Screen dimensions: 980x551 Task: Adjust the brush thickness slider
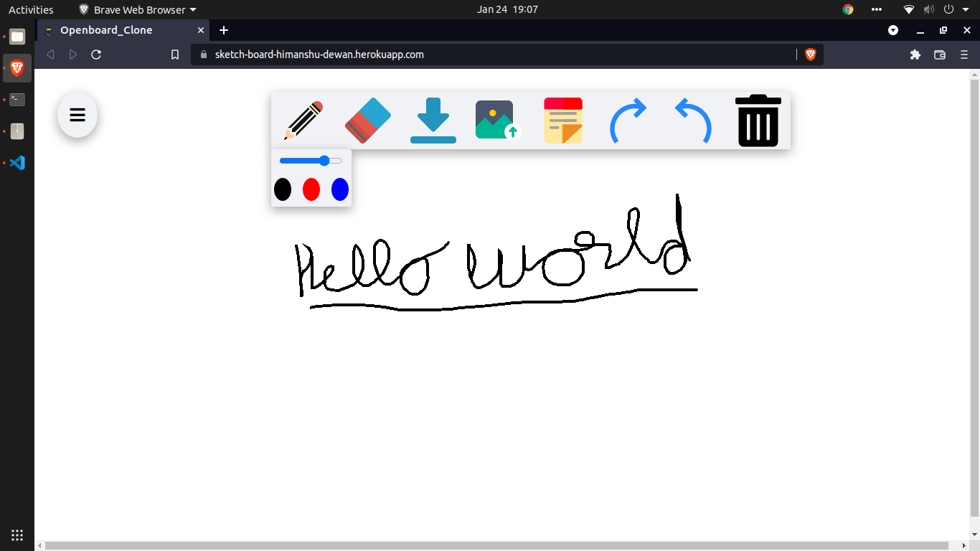pos(324,160)
